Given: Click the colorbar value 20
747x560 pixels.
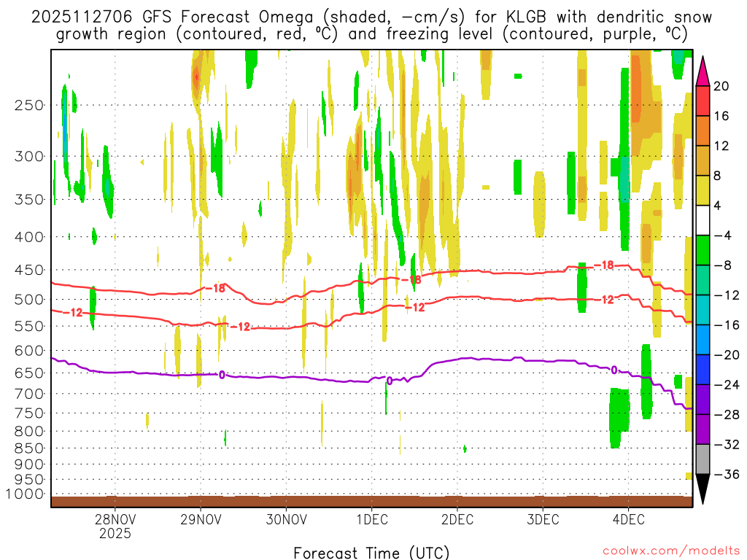Looking at the screenshot, I should tap(721, 86).
